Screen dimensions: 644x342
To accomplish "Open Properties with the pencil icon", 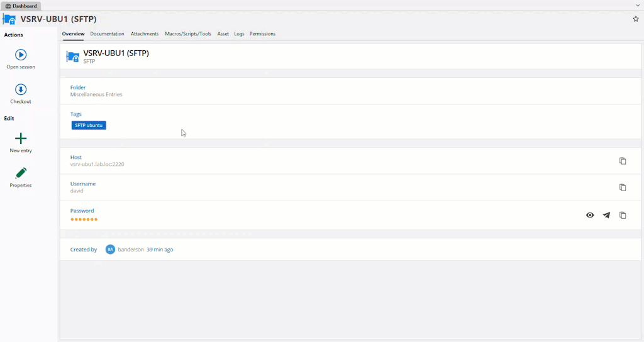I will 21,174.
